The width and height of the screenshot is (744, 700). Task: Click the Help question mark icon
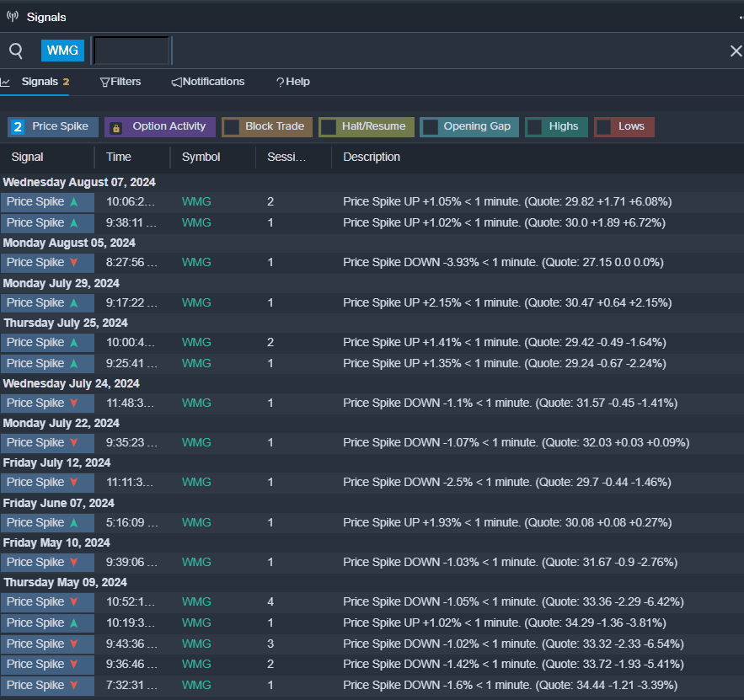pos(280,83)
